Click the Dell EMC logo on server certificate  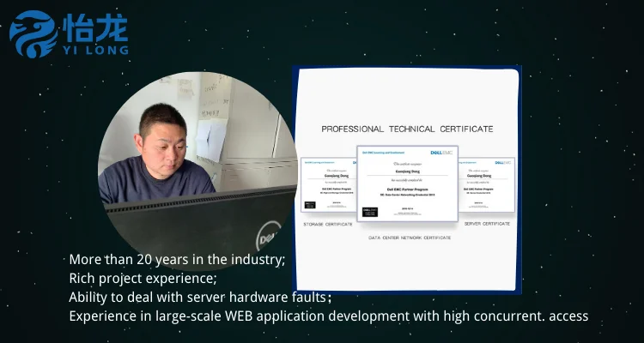(x=503, y=161)
